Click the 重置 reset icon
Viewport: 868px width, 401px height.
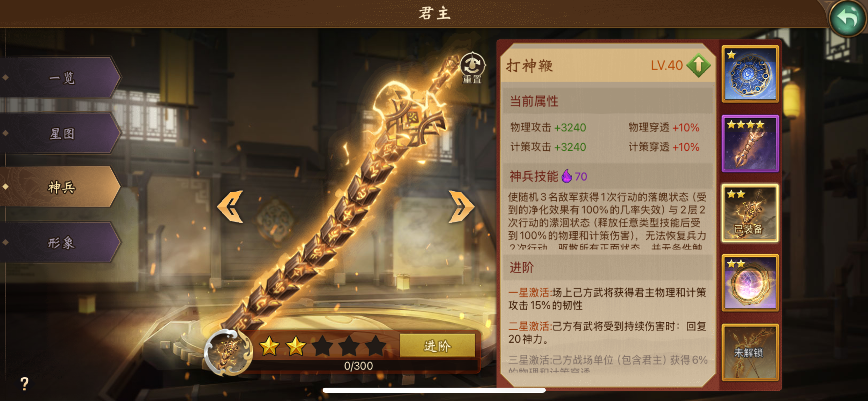click(x=472, y=68)
